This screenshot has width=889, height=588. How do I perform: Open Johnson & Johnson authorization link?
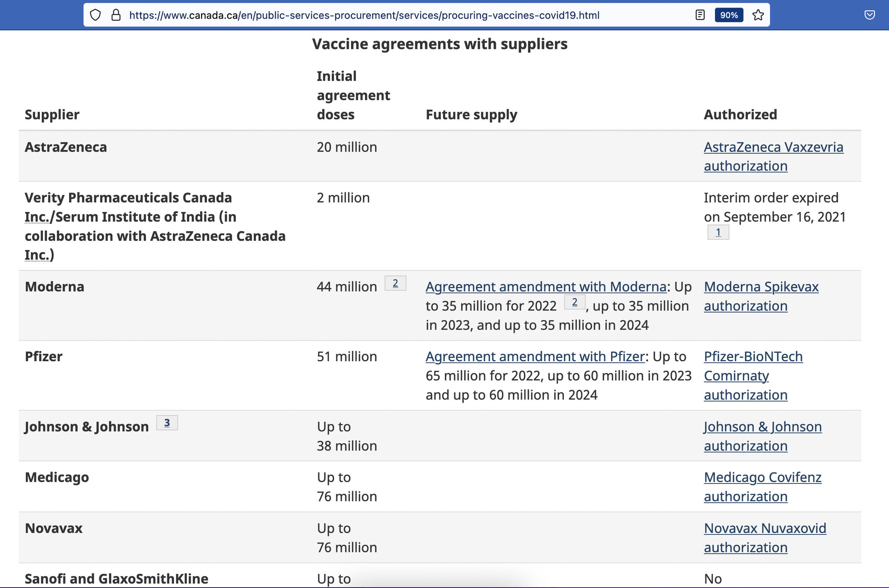pyautogui.click(x=762, y=427)
